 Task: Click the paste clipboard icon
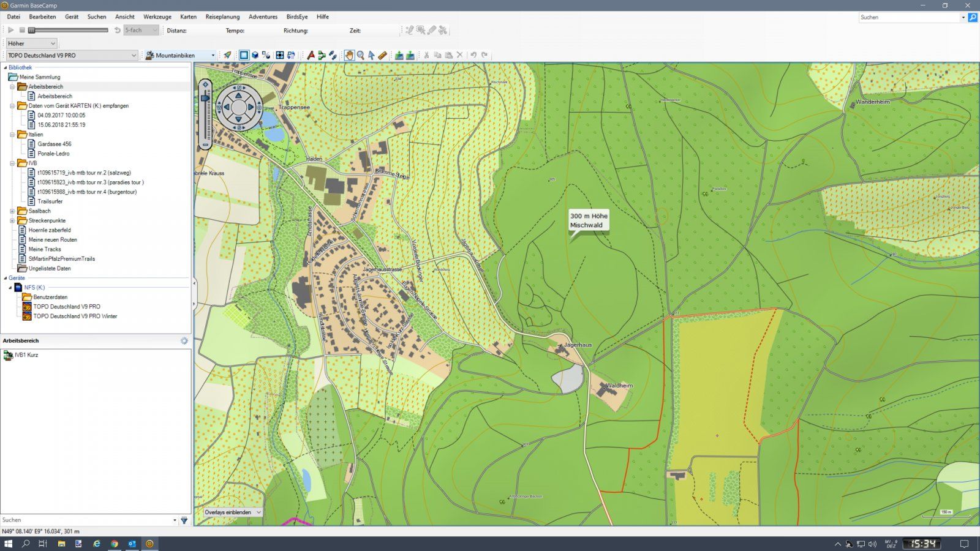[448, 55]
